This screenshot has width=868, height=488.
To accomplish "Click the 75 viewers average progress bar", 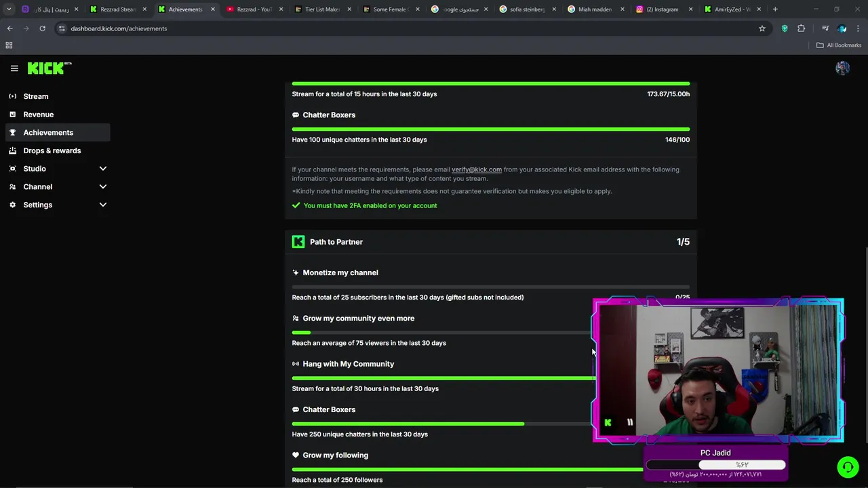I will [x=442, y=333].
